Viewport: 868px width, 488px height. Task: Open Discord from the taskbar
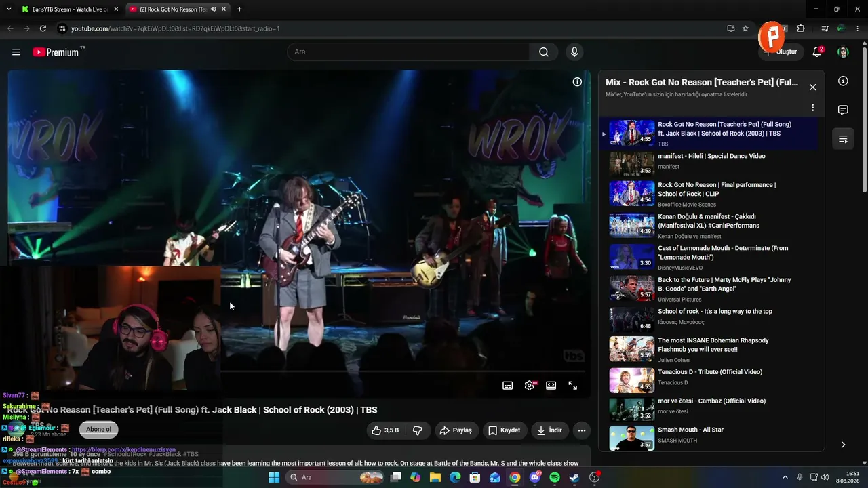tap(535, 477)
